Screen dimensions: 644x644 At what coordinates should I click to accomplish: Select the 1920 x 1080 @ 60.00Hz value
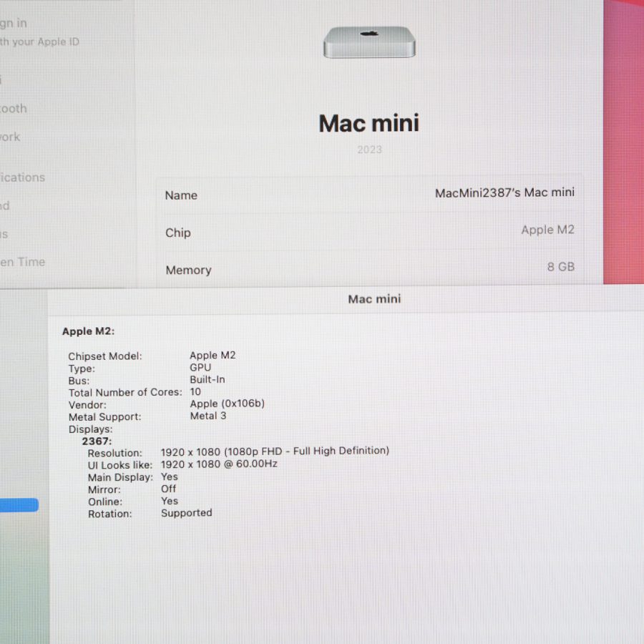click(219, 464)
